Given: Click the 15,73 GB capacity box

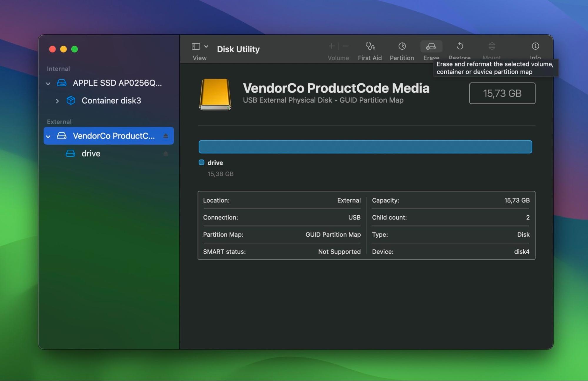Looking at the screenshot, I should (x=502, y=93).
